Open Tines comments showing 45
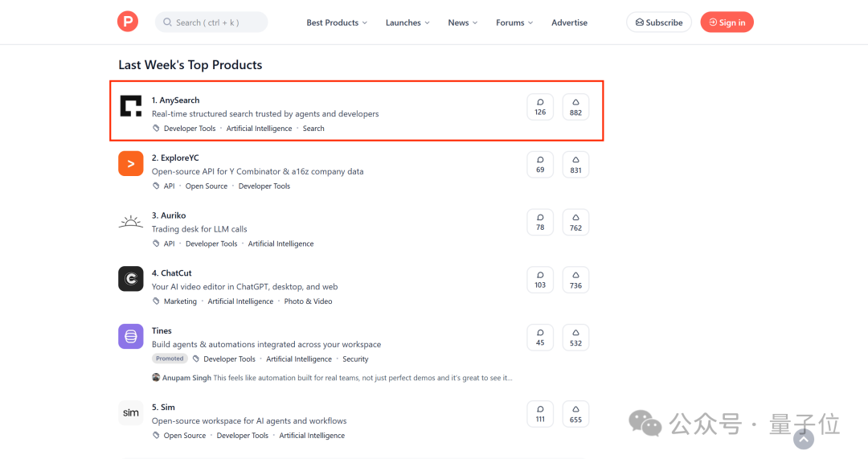Image resolution: width=868 pixels, height=459 pixels. (x=540, y=337)
